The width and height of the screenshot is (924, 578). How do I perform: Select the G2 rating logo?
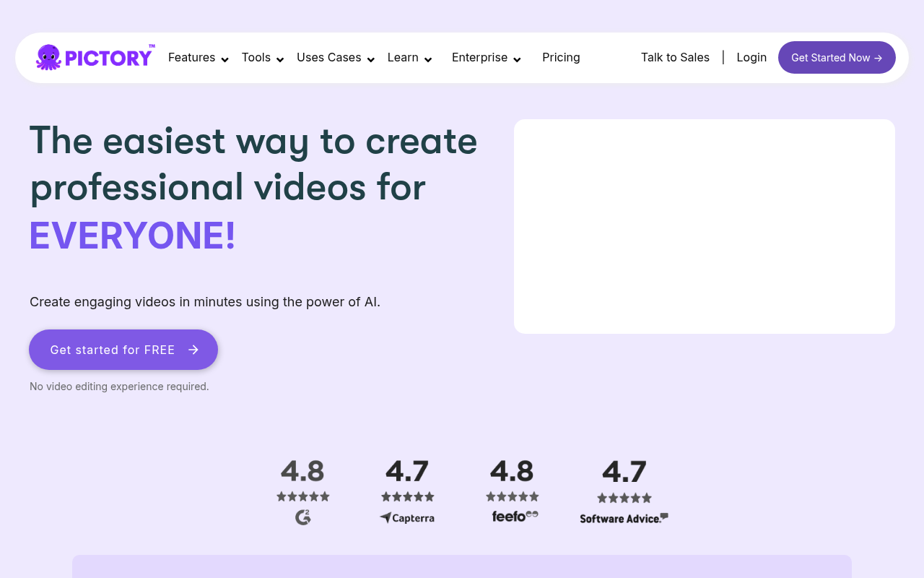pos(302,517)
